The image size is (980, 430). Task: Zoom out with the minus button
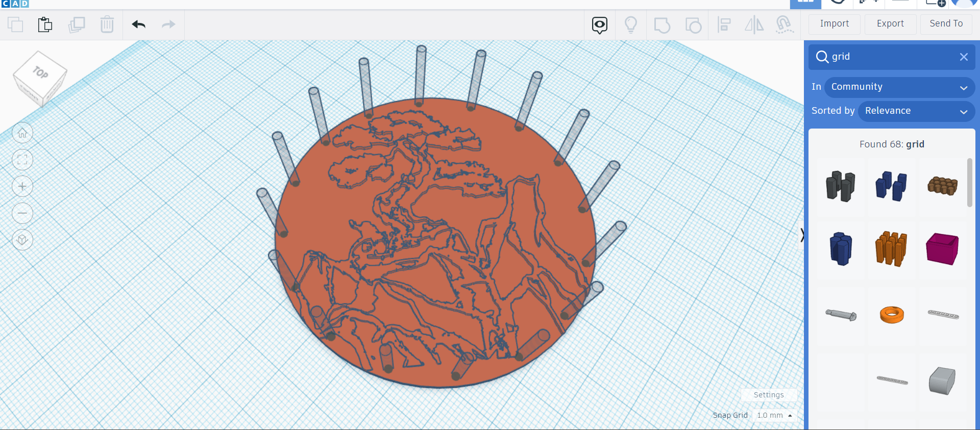point(22,213)
